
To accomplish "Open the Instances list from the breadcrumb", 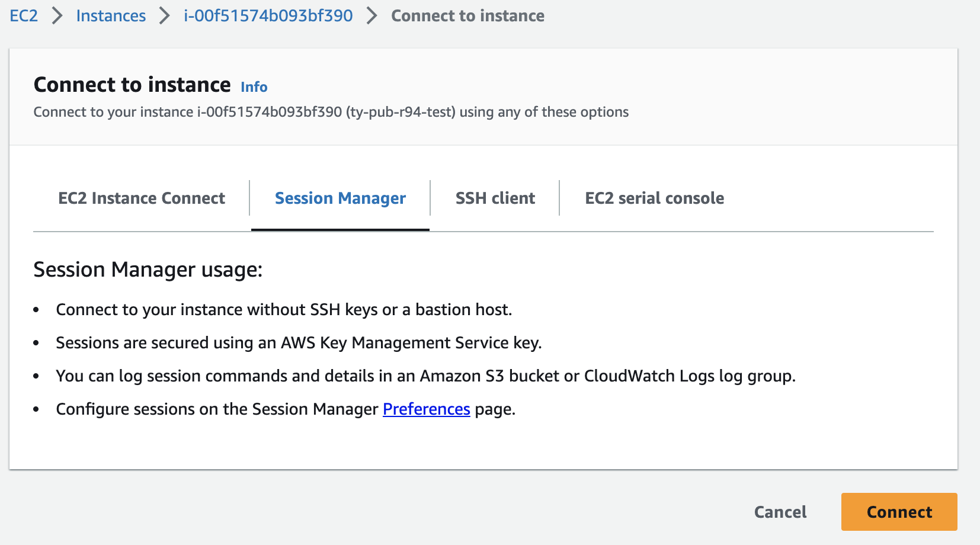I will tap(110, 15).
